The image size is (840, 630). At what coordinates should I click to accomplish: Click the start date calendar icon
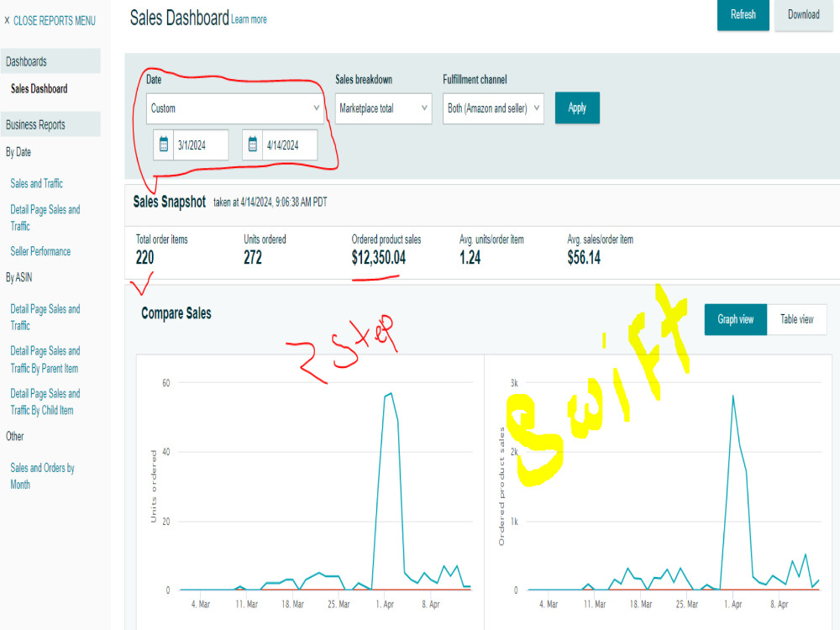(164, 144)
